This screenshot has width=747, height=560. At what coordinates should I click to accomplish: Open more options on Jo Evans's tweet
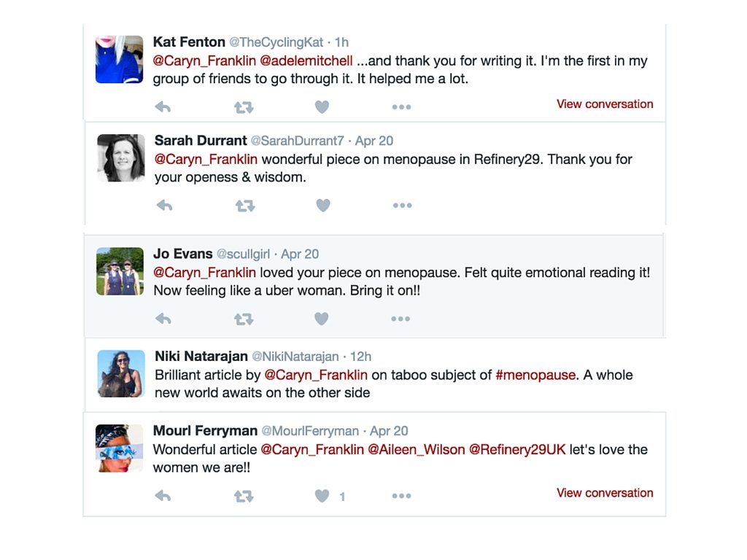coord(400,319)
